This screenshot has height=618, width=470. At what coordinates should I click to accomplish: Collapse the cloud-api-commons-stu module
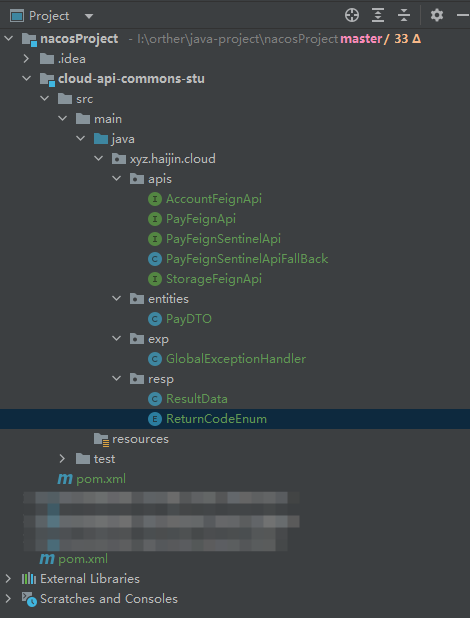pyautogui.click(x=26, y=78)
